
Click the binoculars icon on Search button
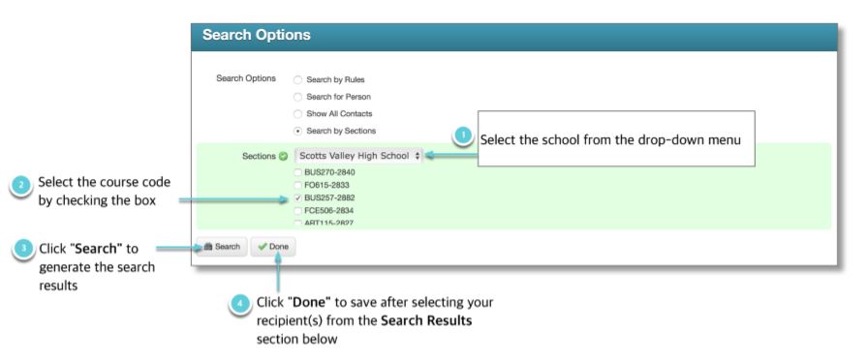[x=208, y=247]
